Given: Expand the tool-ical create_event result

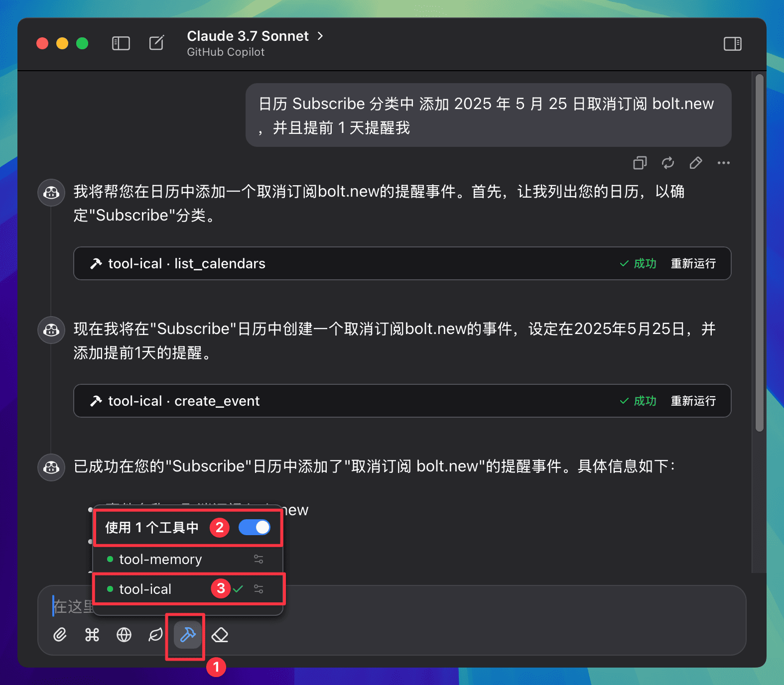Looking at the screenshot, I should tap(402, 401).
